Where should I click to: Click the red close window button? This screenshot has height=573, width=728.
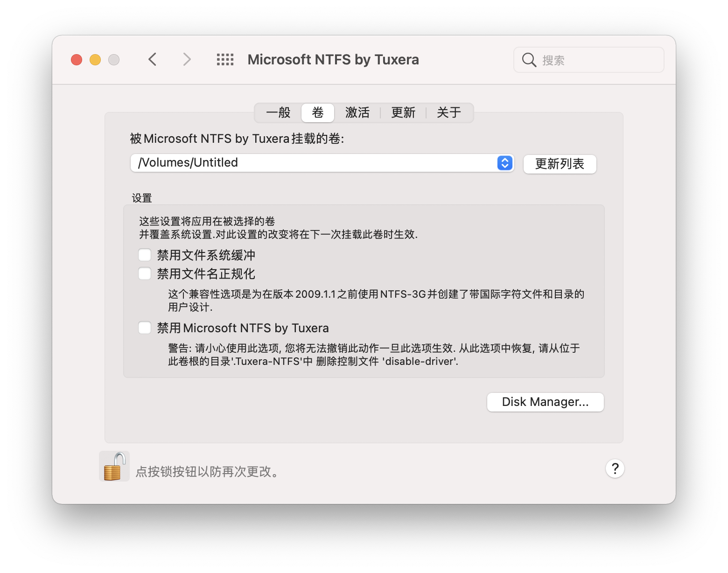point(77,60)
